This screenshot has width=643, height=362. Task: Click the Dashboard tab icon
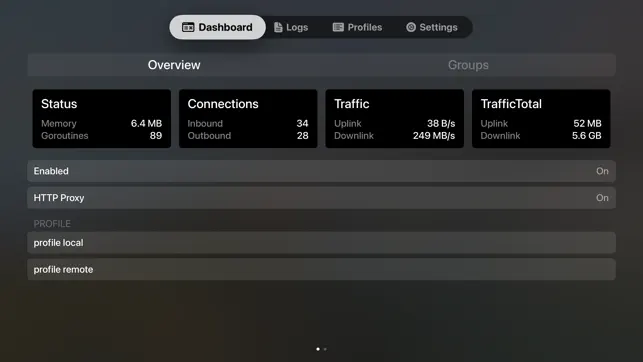click(x=188, y=27)
